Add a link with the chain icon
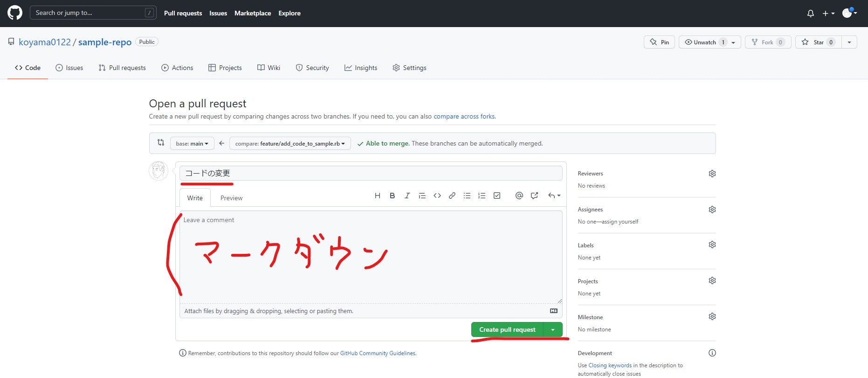The height and width of the screenshot is (378, 868). pyautogui.click(x=452, y=196)
